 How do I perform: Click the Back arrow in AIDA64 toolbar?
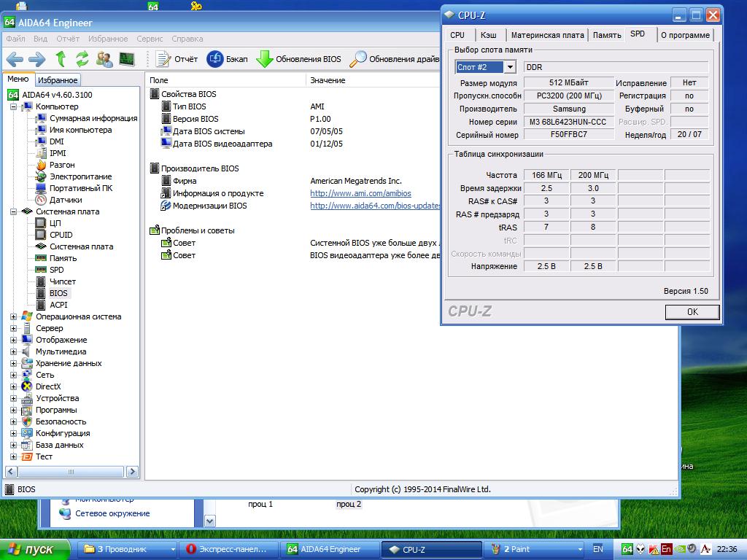coord(15,59)
